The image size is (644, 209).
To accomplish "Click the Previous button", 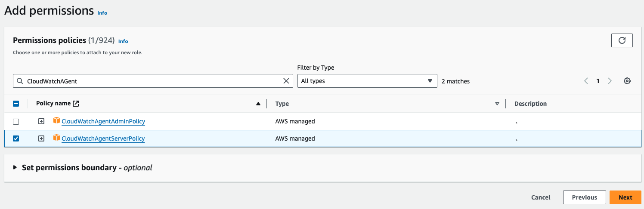I will tap(585, 197).
